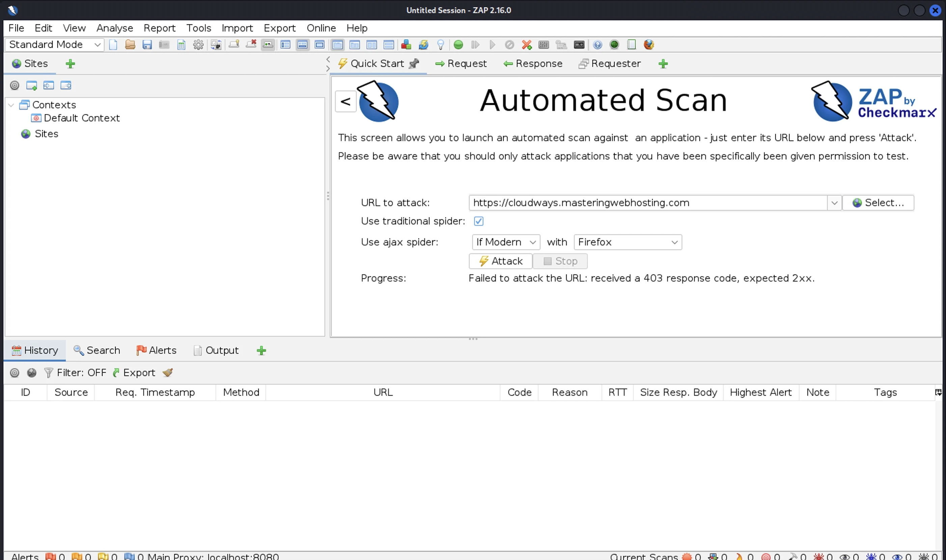This screenshot has height=560, width=946.
Task: Click the Persist Session floppy disk icon
Action: point(147,45)
